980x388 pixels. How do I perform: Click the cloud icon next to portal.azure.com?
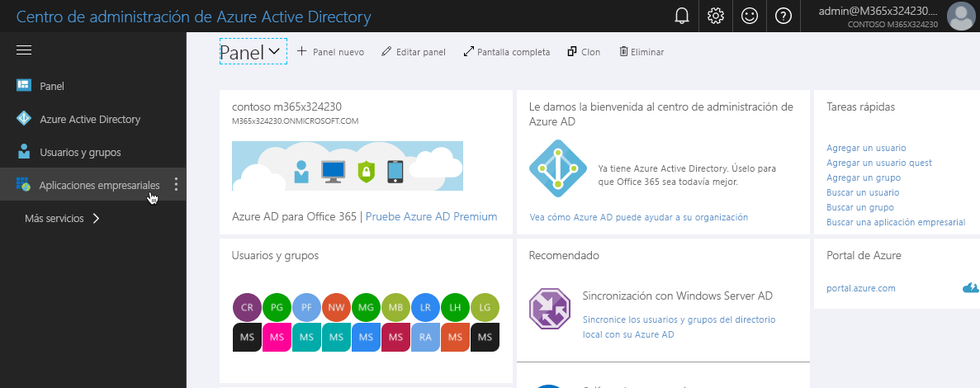coord(969,288)
